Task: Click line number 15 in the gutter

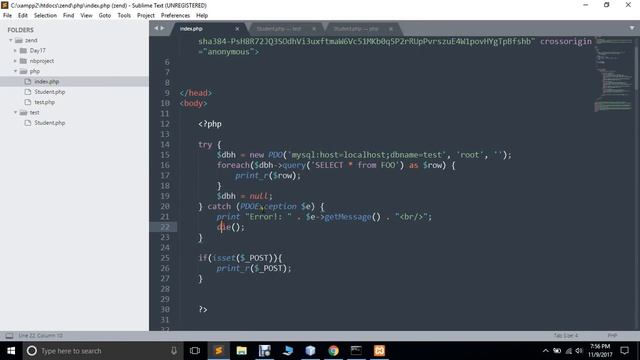Action: pyautogui.click(x=164, y=155)
